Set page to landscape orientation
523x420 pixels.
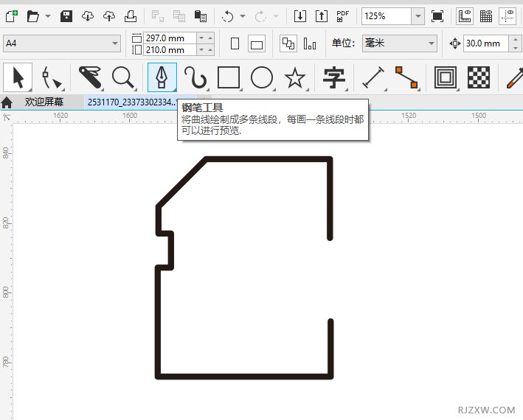257,43
